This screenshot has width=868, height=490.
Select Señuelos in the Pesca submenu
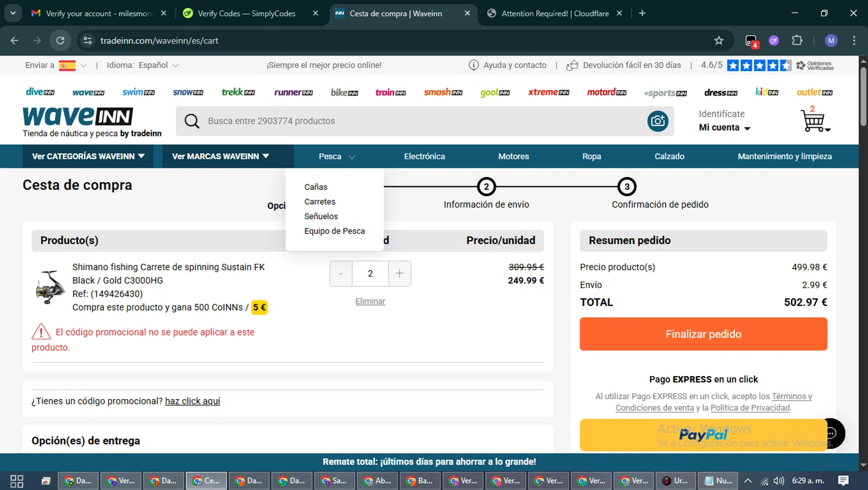321,216
